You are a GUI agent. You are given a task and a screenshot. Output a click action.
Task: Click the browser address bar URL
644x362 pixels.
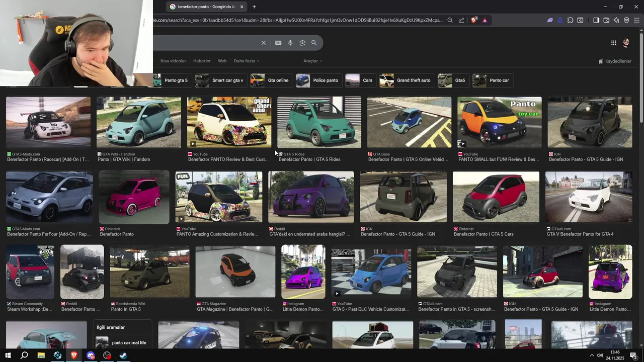298,20
